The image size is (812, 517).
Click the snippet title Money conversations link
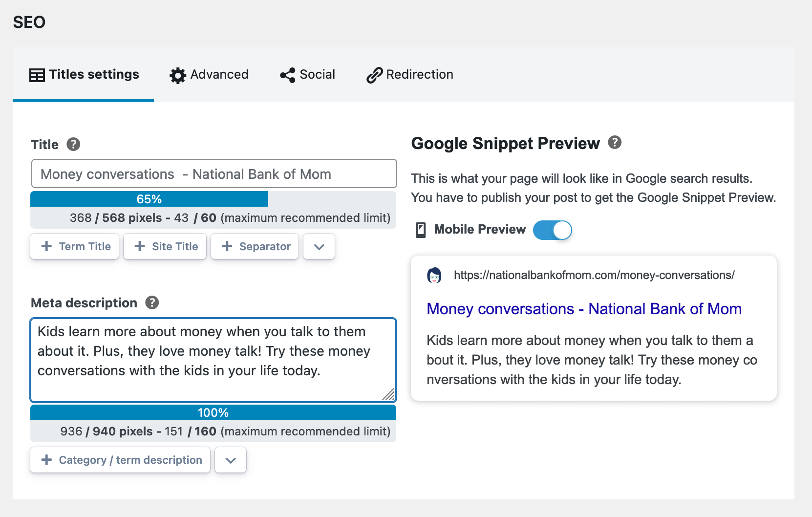[x=584, y=309]
